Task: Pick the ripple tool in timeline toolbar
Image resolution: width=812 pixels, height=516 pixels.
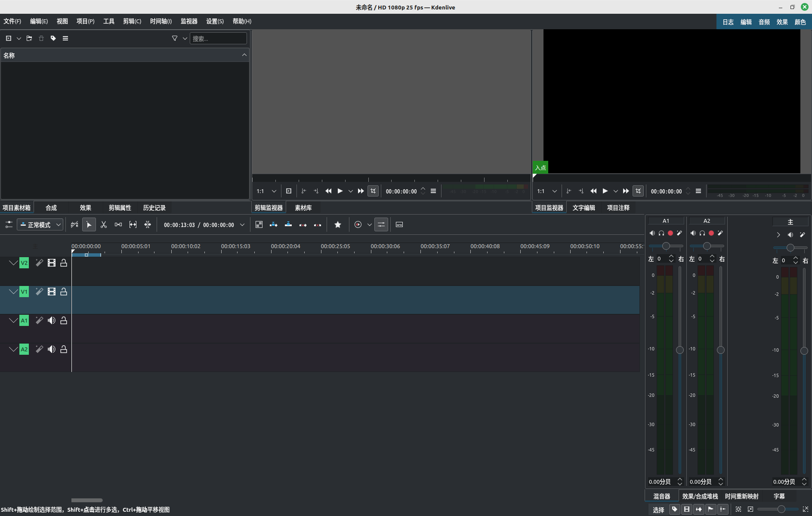Action: (148, 224)
